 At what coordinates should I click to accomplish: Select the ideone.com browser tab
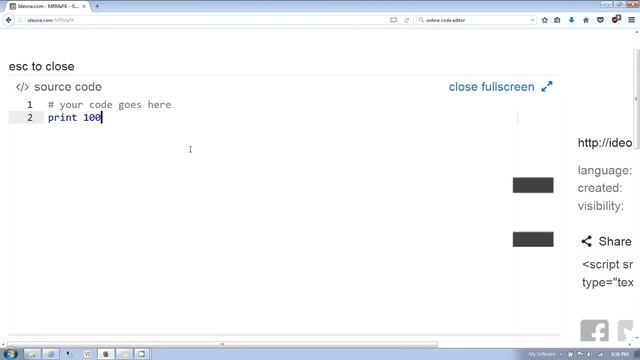(x=48, y=6)
